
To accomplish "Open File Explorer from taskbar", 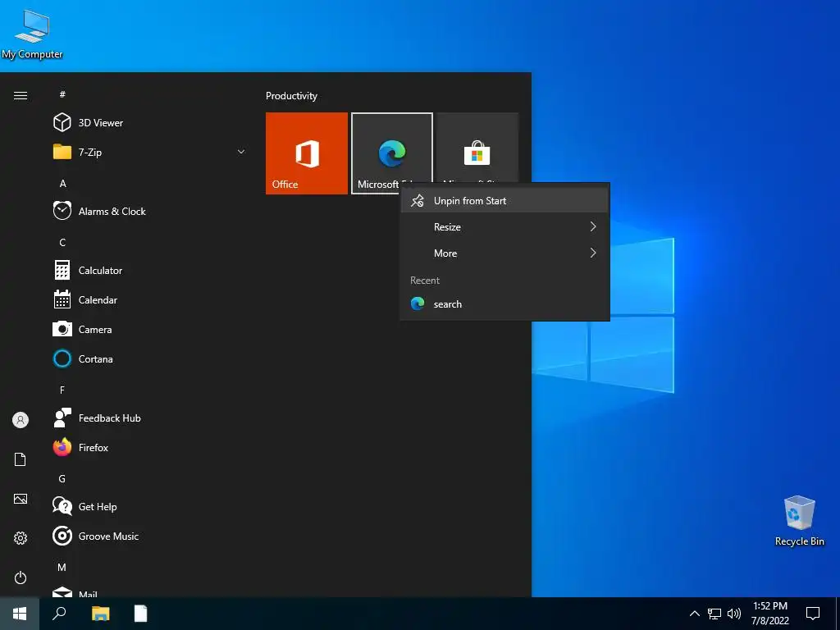I will 100,614.
